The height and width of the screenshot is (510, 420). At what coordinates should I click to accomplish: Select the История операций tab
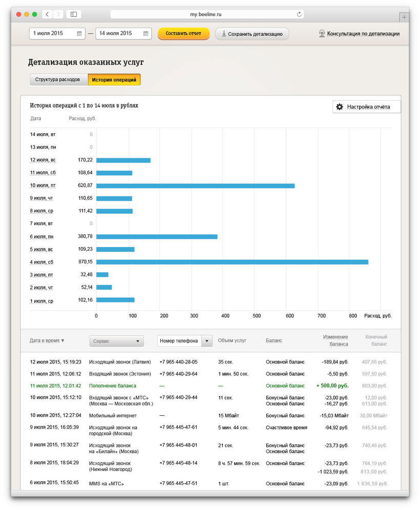[114, 80]
